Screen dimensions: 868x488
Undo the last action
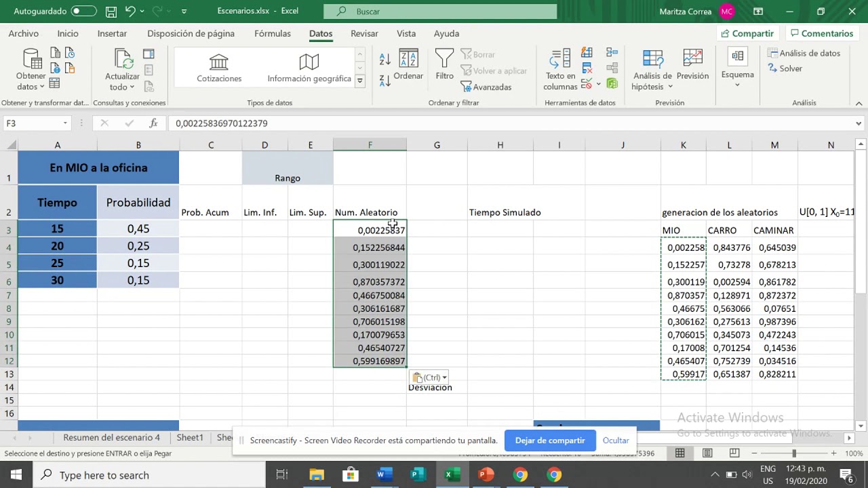[130, 12]
